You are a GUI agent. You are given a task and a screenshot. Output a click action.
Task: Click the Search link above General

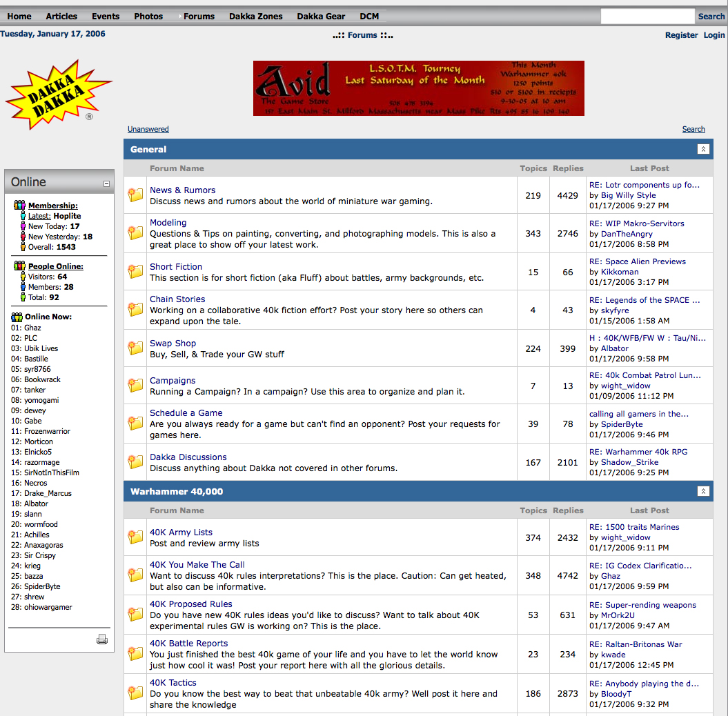click(x=693, y=129)
